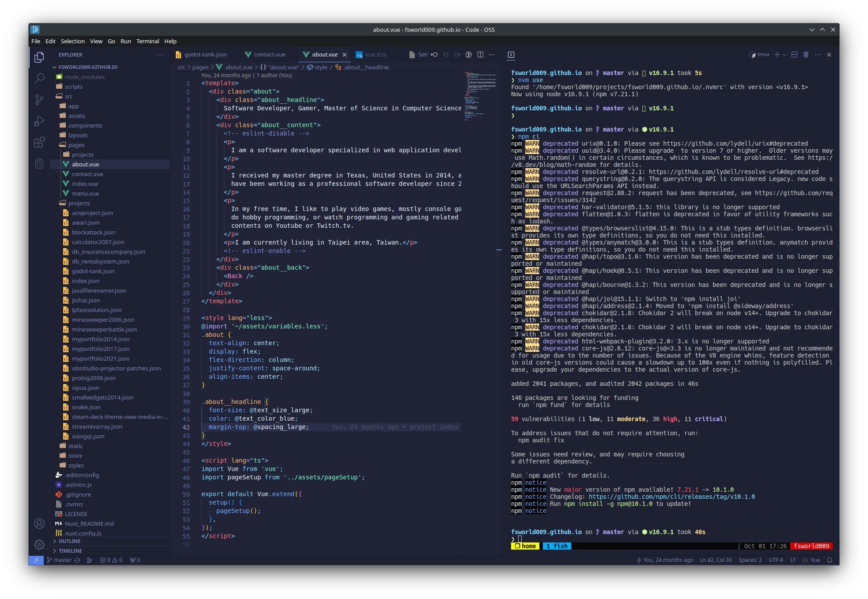Open the Explorer view in activity bar

[39, 57]
